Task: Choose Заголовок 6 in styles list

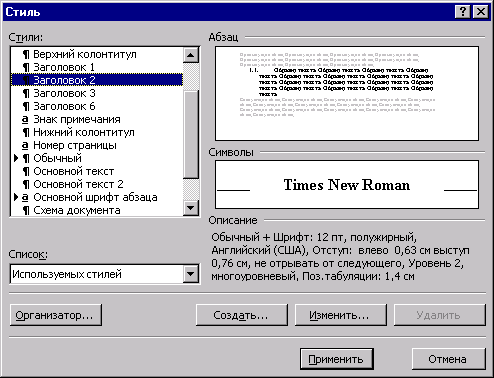Action: tap(97, 106)
